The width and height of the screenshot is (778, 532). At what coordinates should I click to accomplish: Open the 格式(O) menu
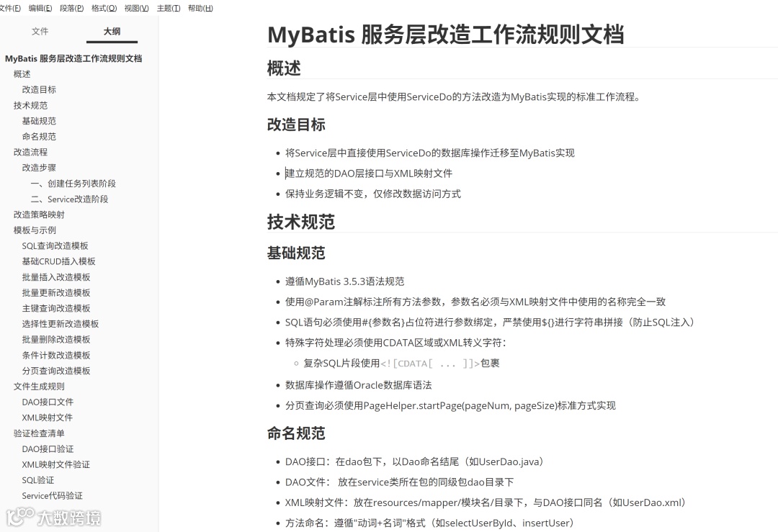104,8
